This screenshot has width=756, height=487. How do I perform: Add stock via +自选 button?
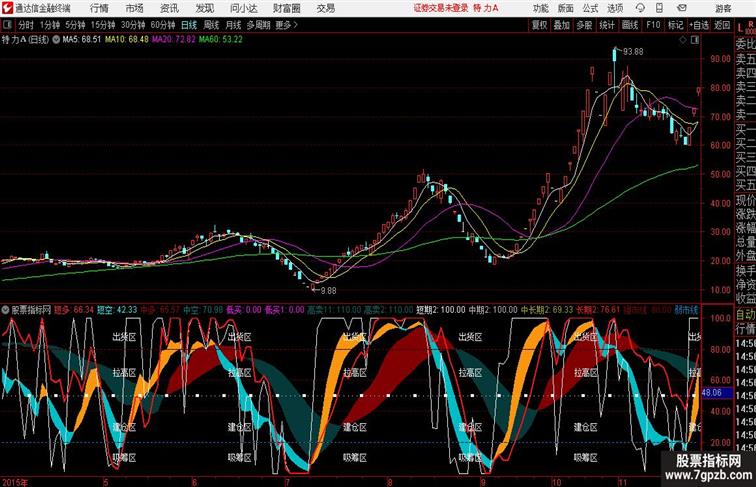700,25
